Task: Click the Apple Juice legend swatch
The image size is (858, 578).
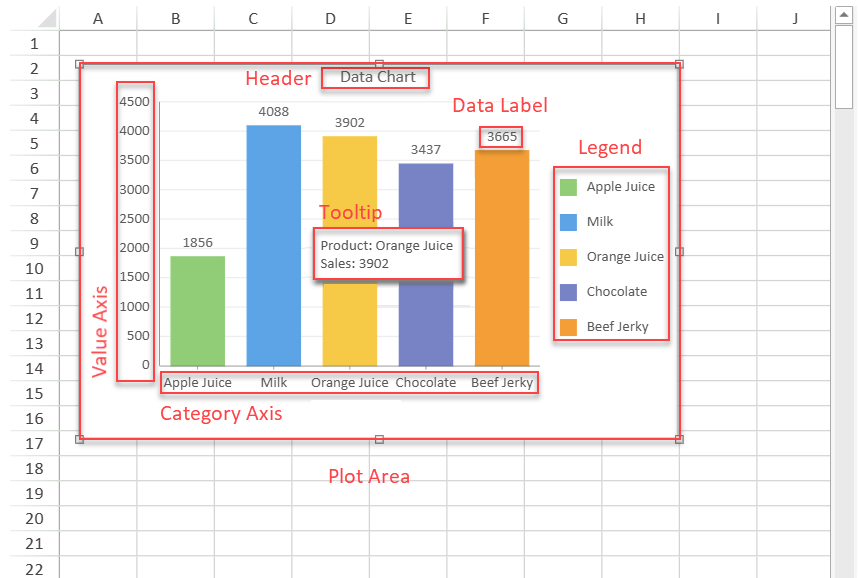Action: point(569,187)
